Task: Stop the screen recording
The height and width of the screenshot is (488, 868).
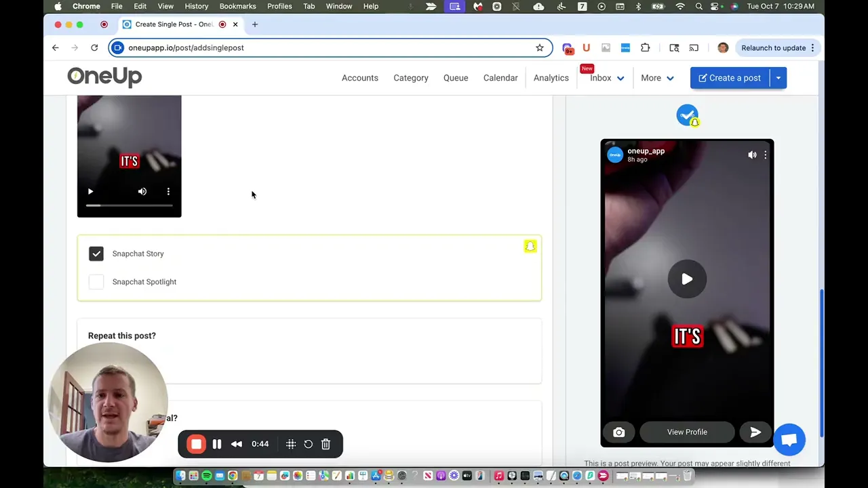Action: [196, 445]
